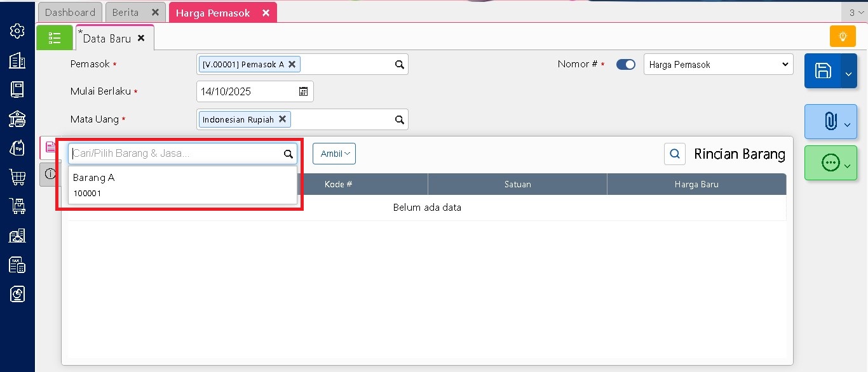868x372 pixels.
Task: Open the bank building sidebar icon
Action: [x=17, y=119]
